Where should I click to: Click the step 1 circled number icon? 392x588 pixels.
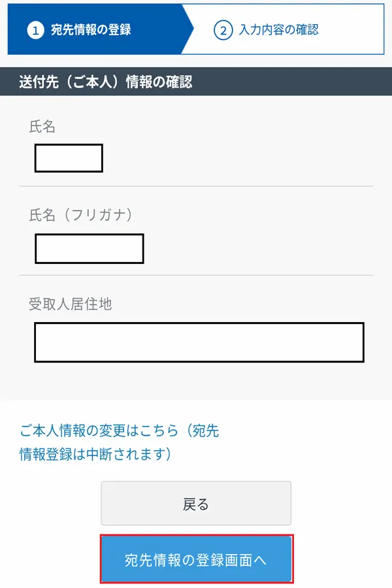37,31
